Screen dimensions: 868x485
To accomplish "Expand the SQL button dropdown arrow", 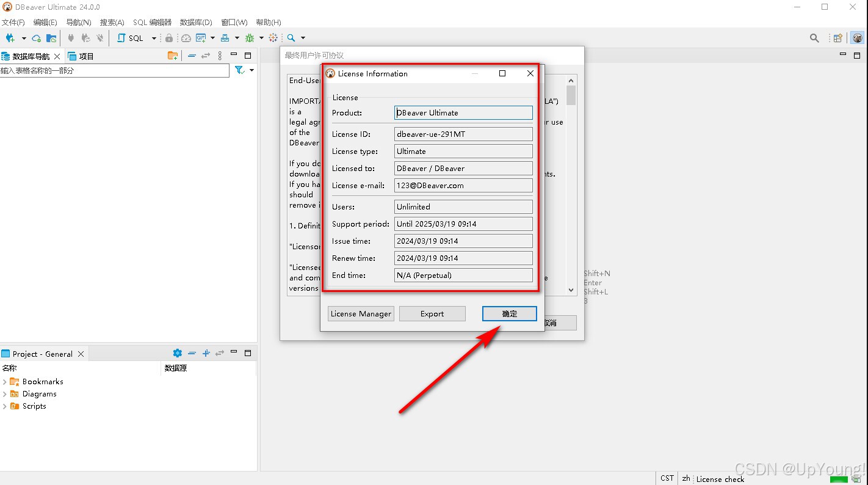I will (x=154, y=38).
